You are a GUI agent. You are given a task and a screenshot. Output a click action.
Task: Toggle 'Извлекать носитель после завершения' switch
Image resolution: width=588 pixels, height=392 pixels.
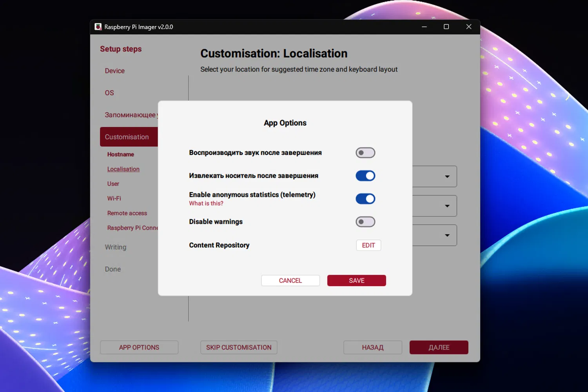tap(365, 176)
